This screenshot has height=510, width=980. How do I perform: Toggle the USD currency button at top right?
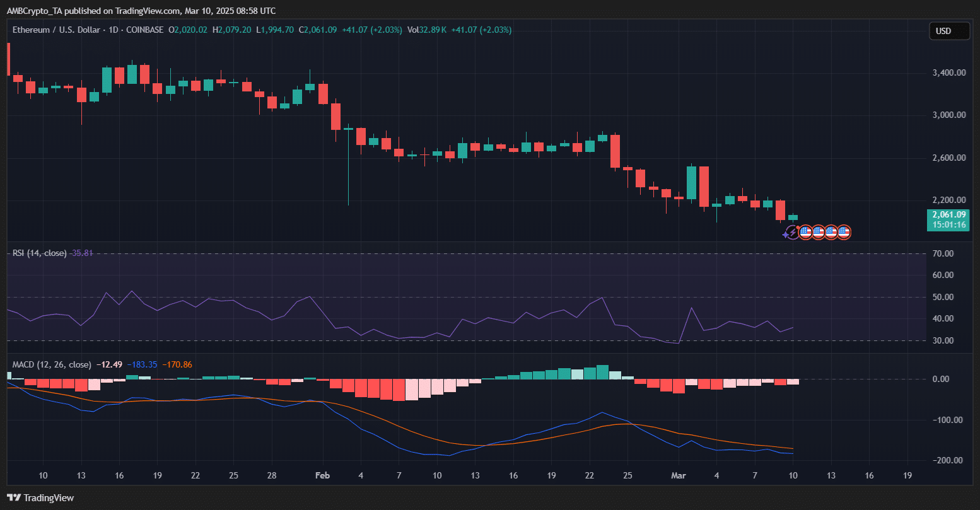pyautogui.click(x=949, y=30)
